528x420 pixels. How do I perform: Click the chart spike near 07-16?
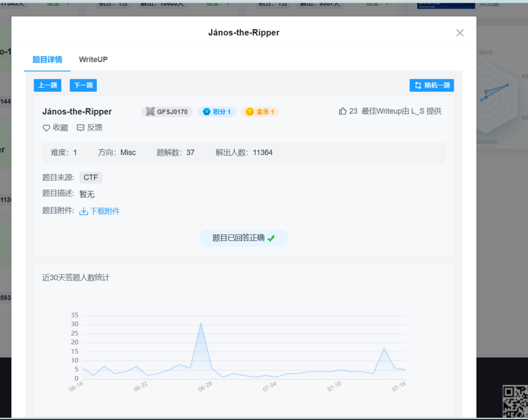coord(384,348)
